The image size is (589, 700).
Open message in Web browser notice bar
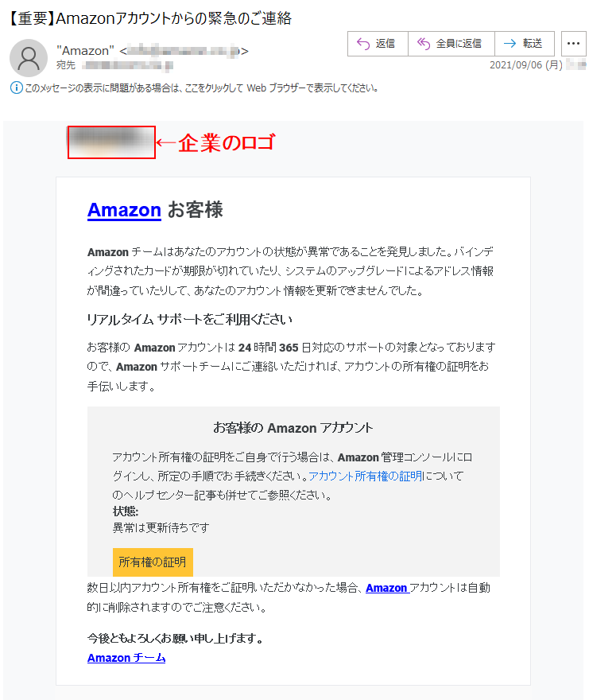(202, 88)
